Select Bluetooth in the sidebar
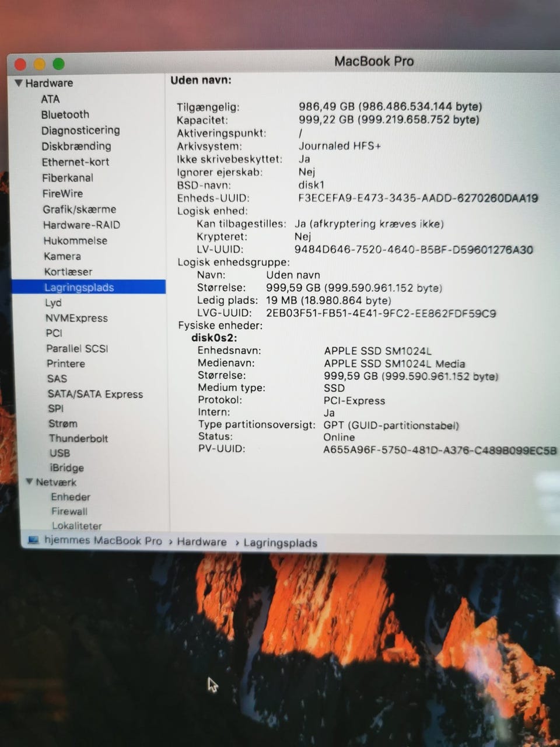Screen dimensions: 560x747 [x=65, y=115]
